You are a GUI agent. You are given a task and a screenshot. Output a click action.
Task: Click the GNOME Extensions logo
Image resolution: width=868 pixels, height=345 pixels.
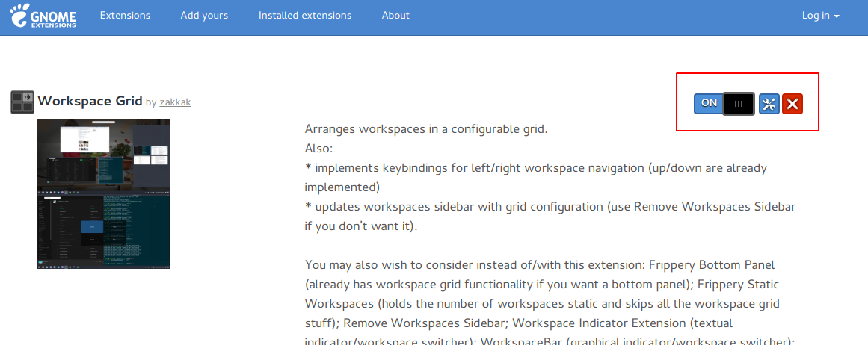coord(43,16)
